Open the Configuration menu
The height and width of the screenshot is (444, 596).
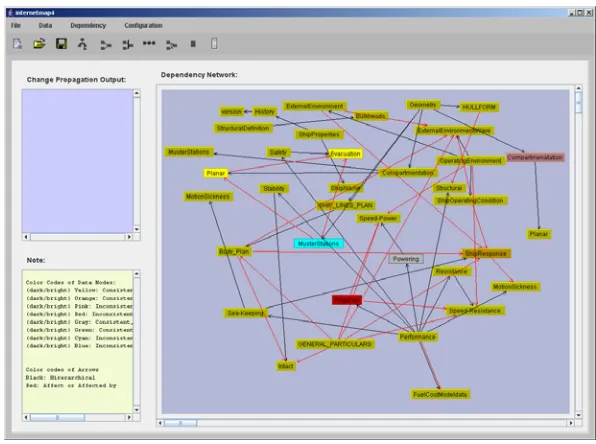click(143, 25)
